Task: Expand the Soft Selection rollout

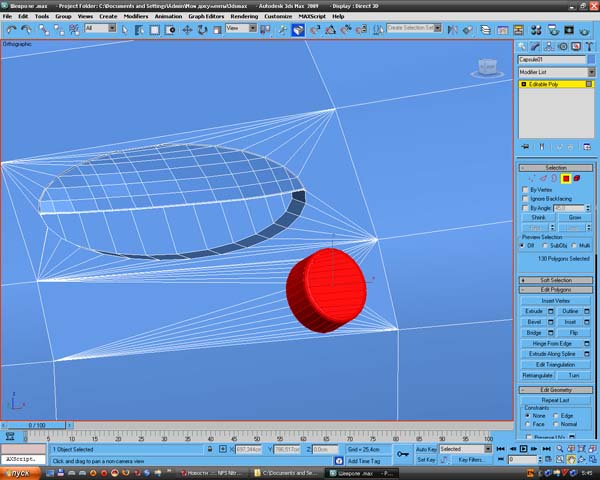Action: pos(556,280)
